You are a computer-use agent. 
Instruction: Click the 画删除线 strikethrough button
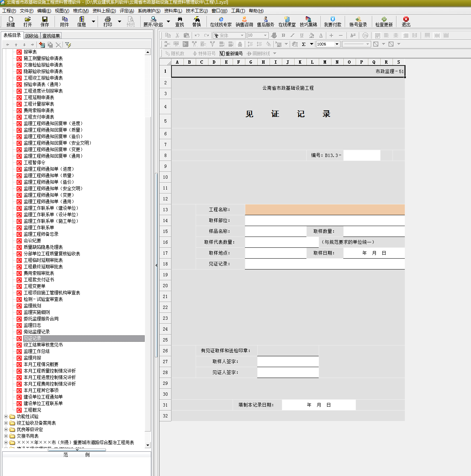click(x=258, y=54)
